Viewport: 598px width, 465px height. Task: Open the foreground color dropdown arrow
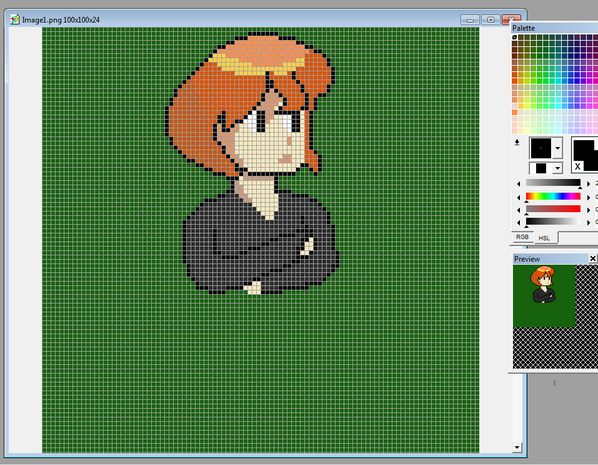[x=558, y=148]
